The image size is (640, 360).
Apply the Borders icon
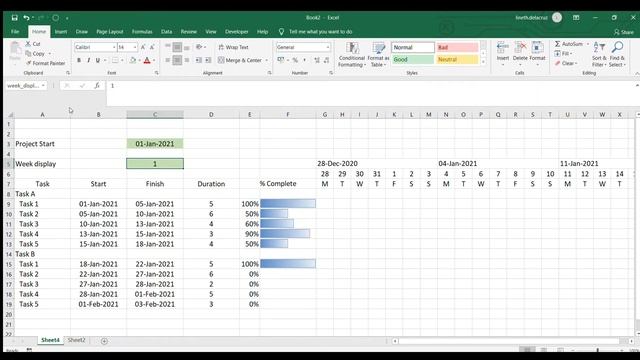point(115,60)
